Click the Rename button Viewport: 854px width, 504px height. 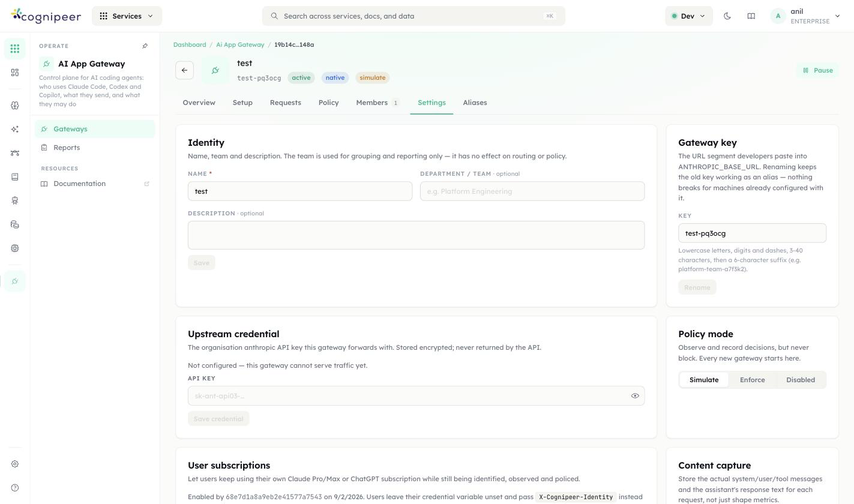tap(697, 287)
